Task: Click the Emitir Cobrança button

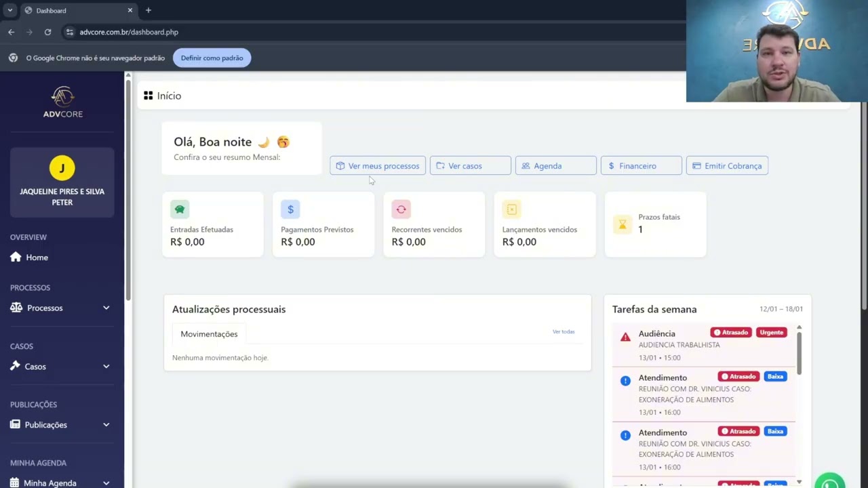Action: (727, 166)
